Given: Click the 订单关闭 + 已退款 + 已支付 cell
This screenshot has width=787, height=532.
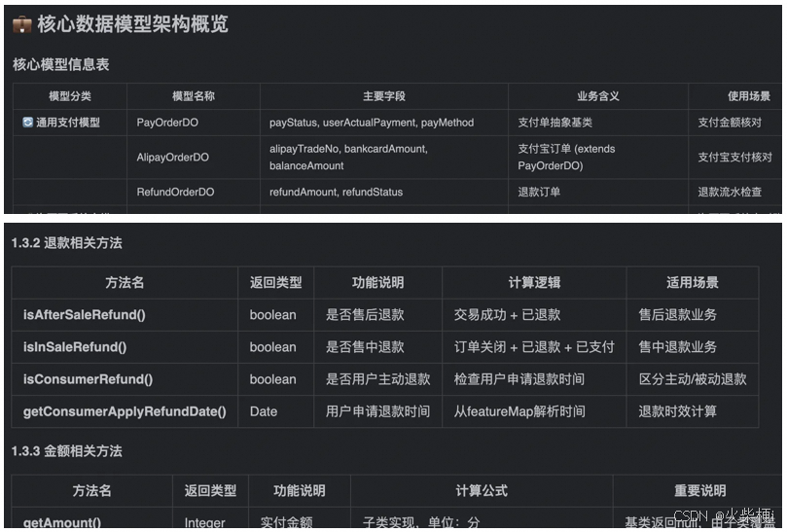Looking at the screenshot, I should click(x=534, y=347).
